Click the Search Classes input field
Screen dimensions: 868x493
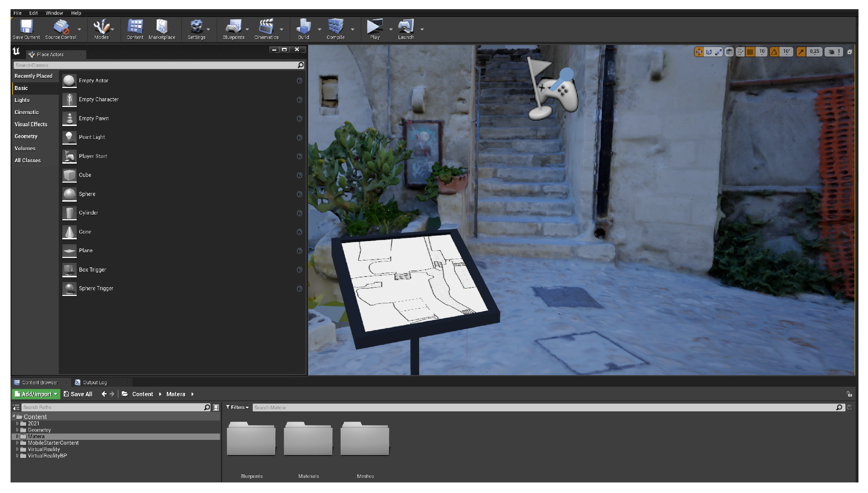pyautogui.click(x=155, y=65)
